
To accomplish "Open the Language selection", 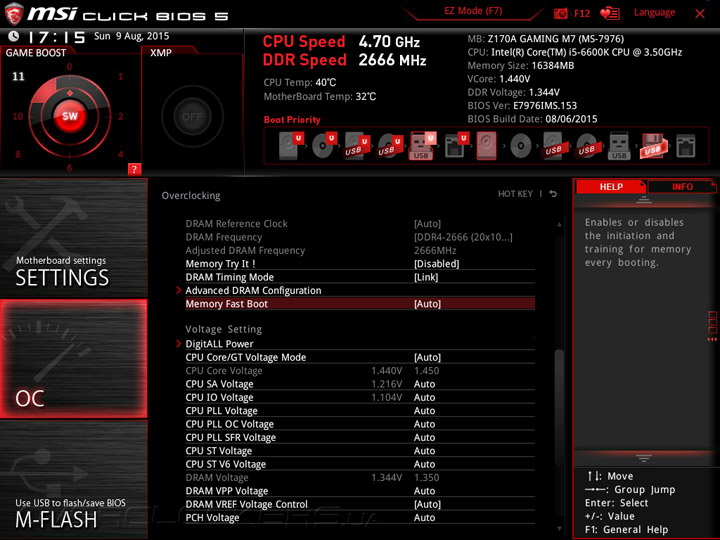I will click(654, 12).
